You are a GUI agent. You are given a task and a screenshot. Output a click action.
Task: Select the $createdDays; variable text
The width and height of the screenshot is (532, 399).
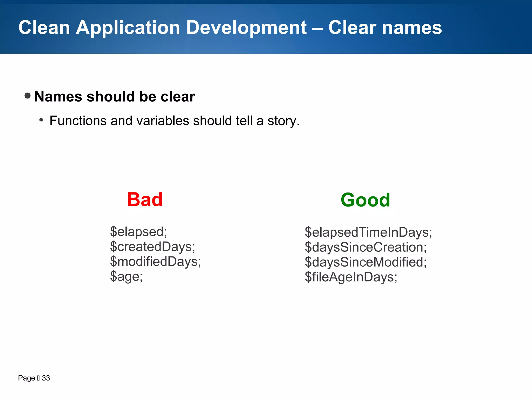coord(152,247)
